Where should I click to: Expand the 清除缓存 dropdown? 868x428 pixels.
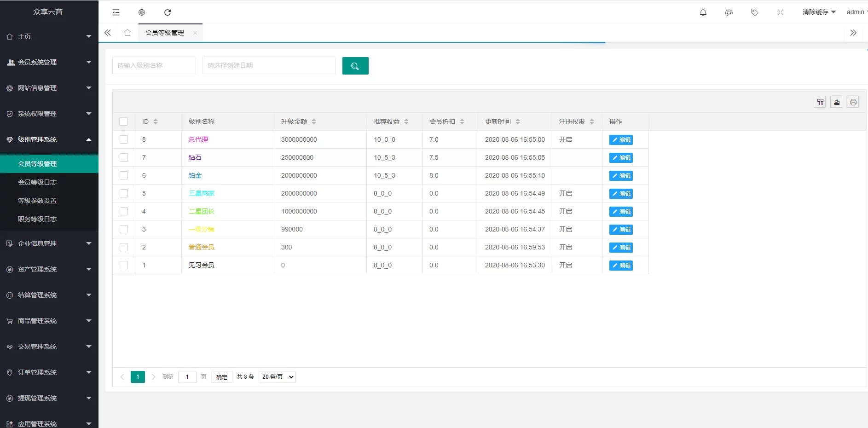(818, 12)
